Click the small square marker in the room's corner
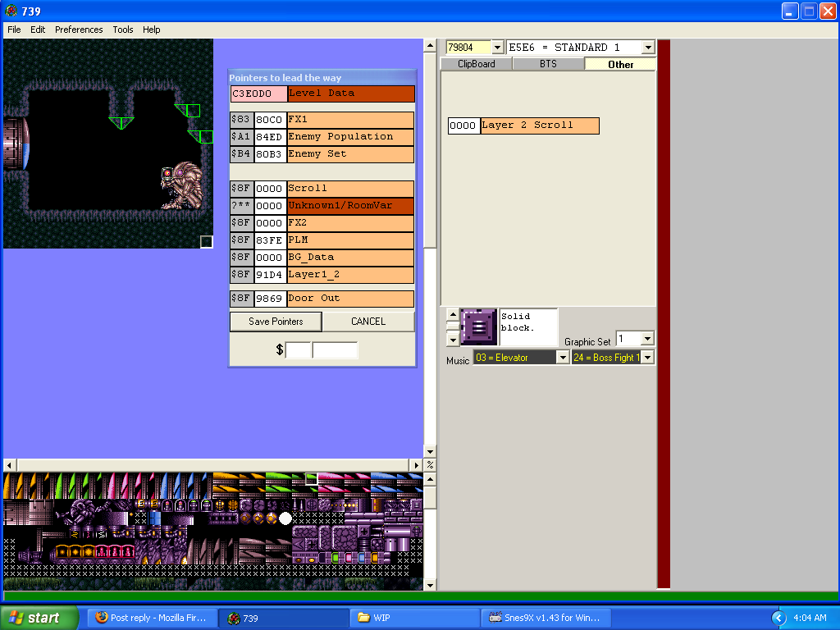Screen dimensions: 840x630 pos(206,242)
